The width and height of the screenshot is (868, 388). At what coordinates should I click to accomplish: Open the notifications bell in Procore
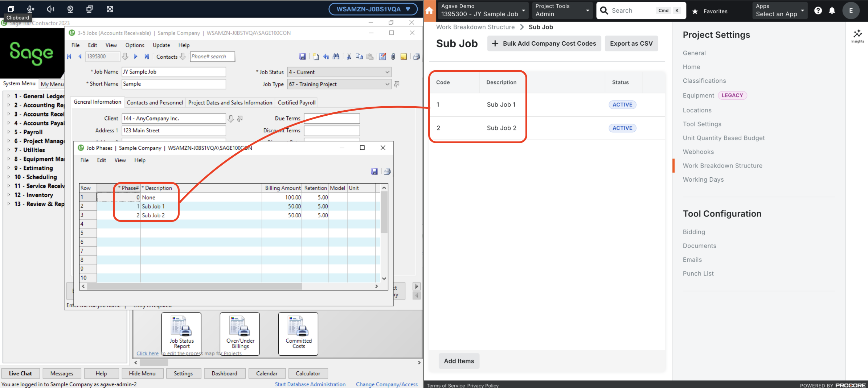tap(832, 11)
